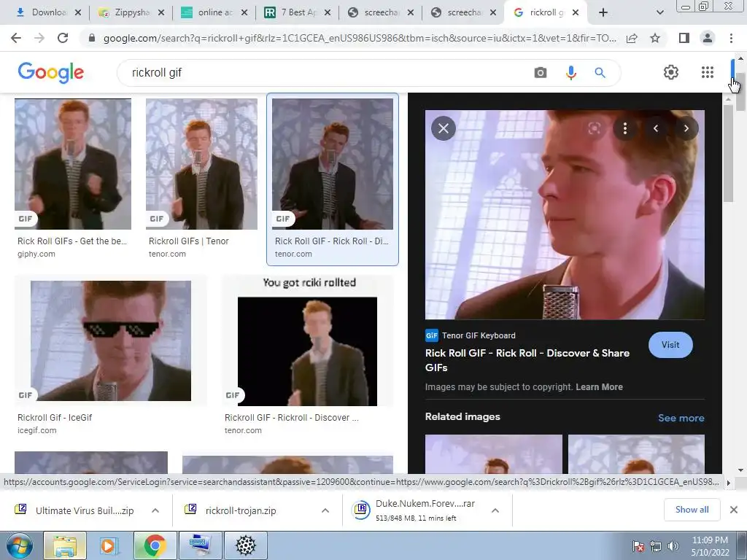Open the Chrome side panel
This screenshot has height=560, width=747.
684,38
